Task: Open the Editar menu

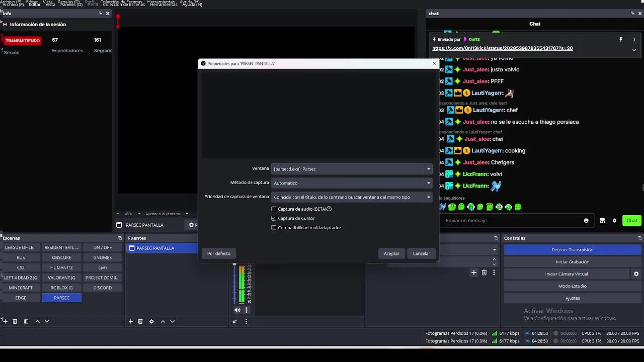Action: pos(34,4)
